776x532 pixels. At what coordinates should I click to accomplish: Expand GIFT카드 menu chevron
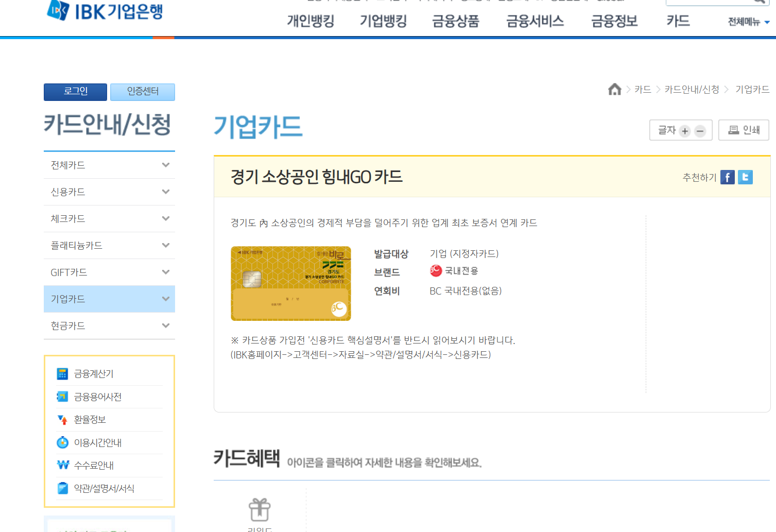(166, 272)
